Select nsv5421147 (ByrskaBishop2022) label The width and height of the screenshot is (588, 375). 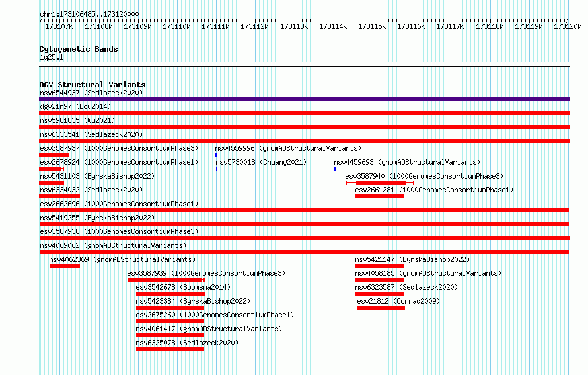(x=412, y=259)
